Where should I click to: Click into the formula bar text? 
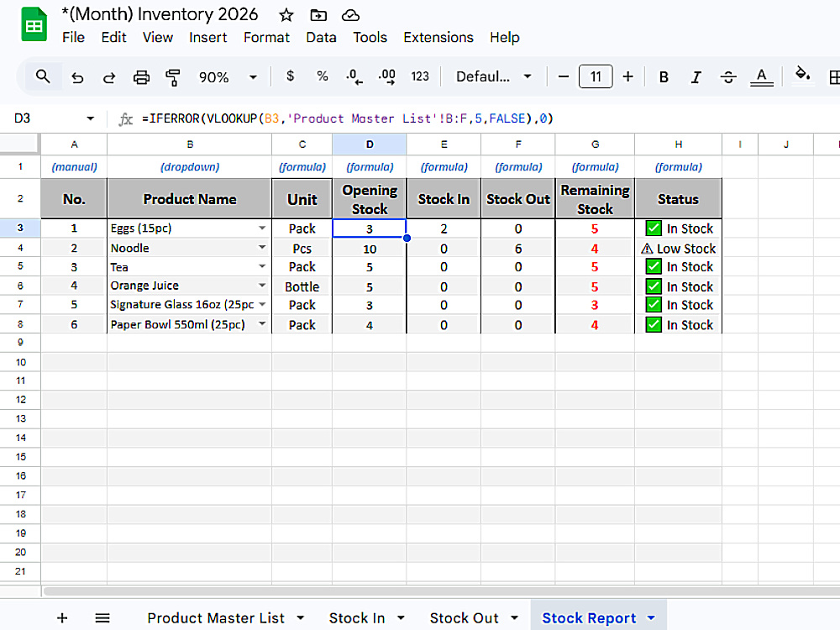point(347,118)
